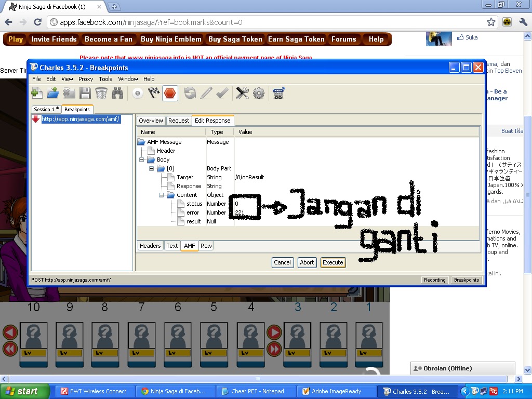The height and width of the screenshot is (399, 532).
Task: Switch to the Request tab
Action: 179,121
